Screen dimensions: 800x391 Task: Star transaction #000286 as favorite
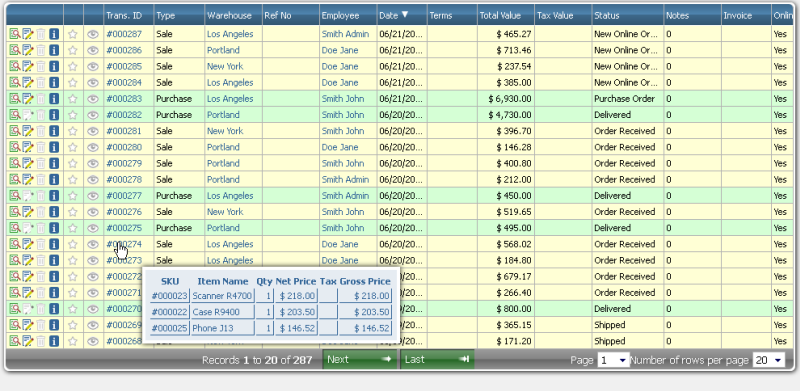(x=73, y=50)
